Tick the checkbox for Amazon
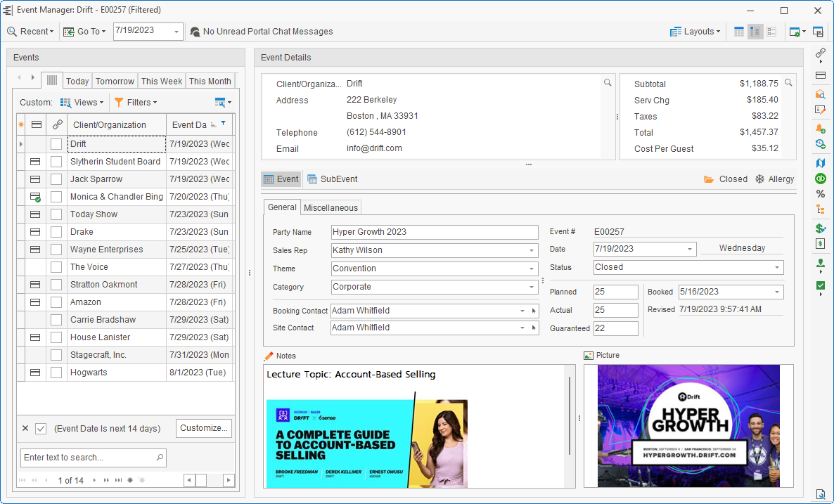Image resolution: width=834 pixels, height=504 pixels. (x=56, y=302)
